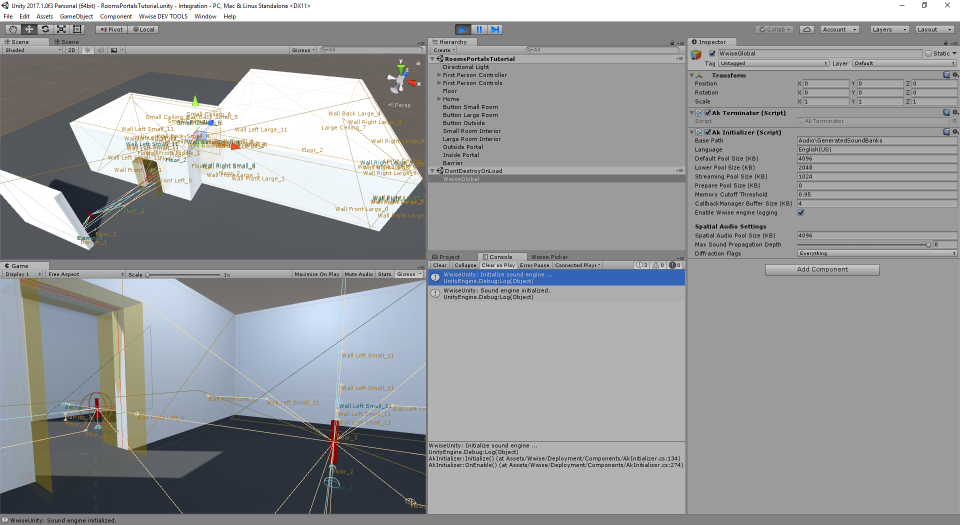Open the GameObject menu
The height and width of the screenshot is (525, 960).
[x=75, y=17]
